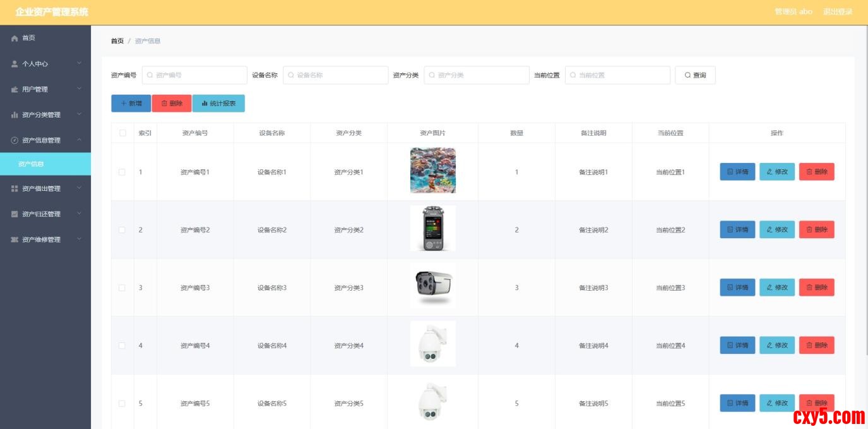Click the bar chart icon beside 资产分类管理
This screenshot has width=868, height=429.
15,115
